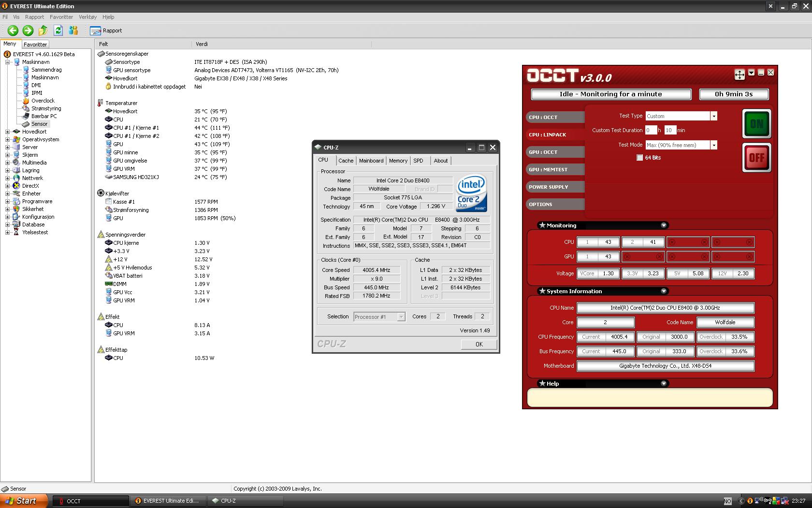Click the Sikkerhet shield icon in tree
Viewport: 812px width, 508px height.
pyautogui.click(x=16, y=209)
